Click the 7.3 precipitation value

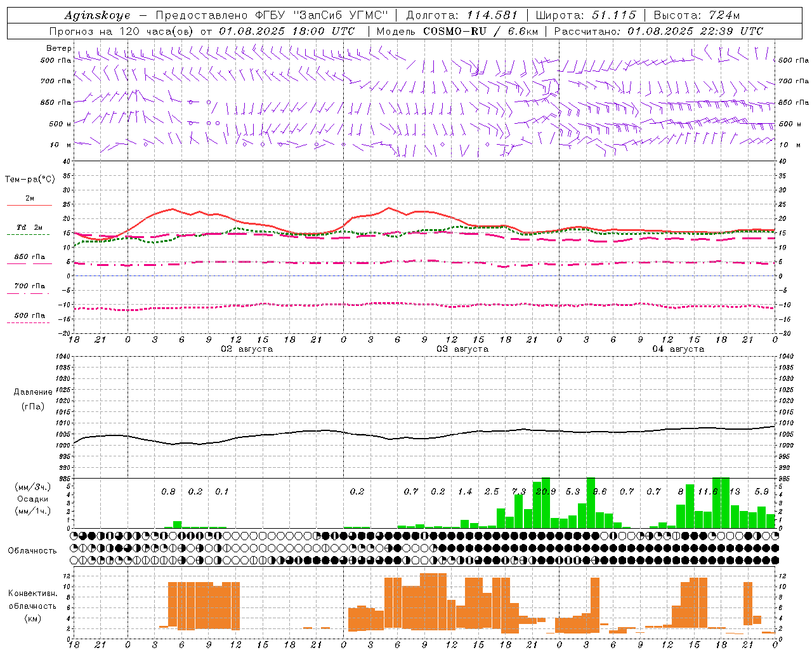(519, 492)
